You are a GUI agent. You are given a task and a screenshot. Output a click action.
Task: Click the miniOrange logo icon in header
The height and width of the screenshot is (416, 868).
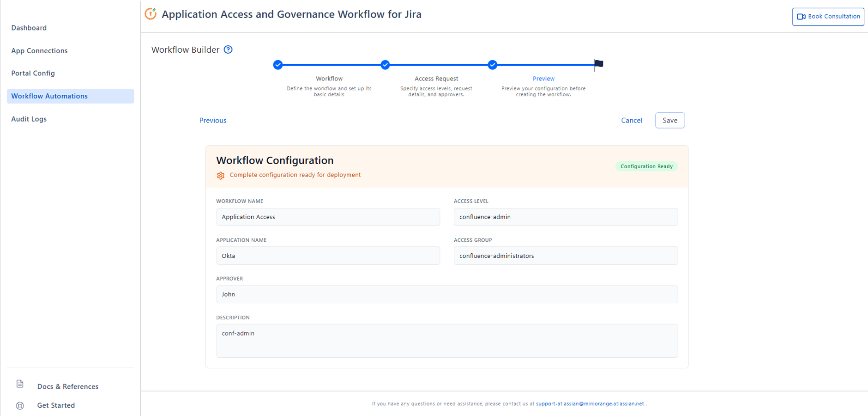tap(151, 14)
